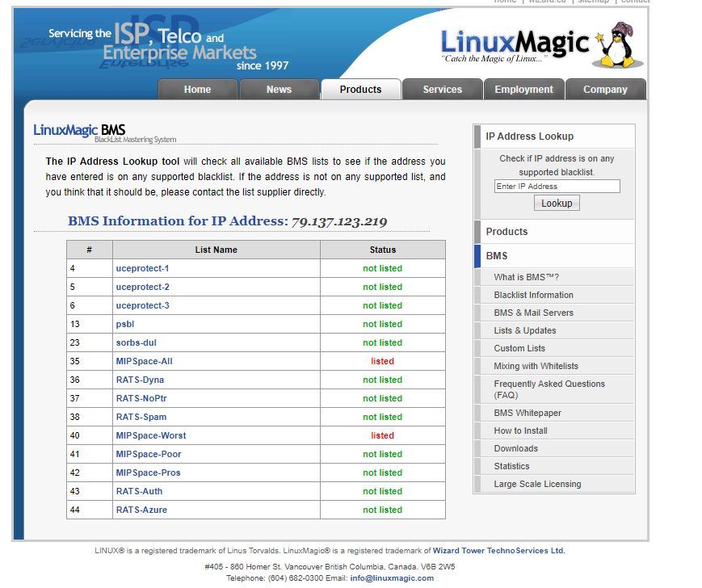Click the info@linuxmagic.com email link
Viewport: 702px width, 588px height.
coord(392,578)
